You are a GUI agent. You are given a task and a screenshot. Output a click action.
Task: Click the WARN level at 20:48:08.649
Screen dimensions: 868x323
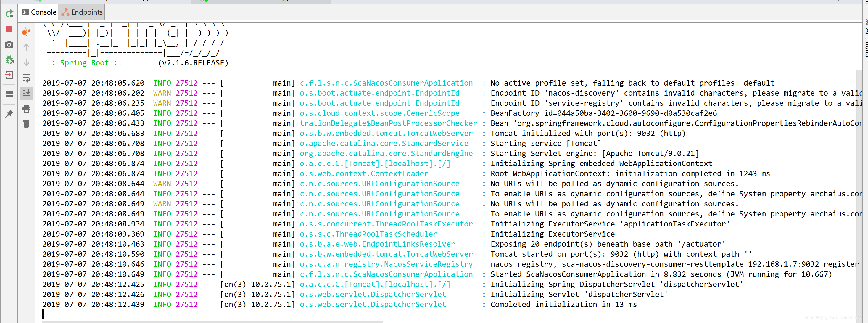coord(162,204)
